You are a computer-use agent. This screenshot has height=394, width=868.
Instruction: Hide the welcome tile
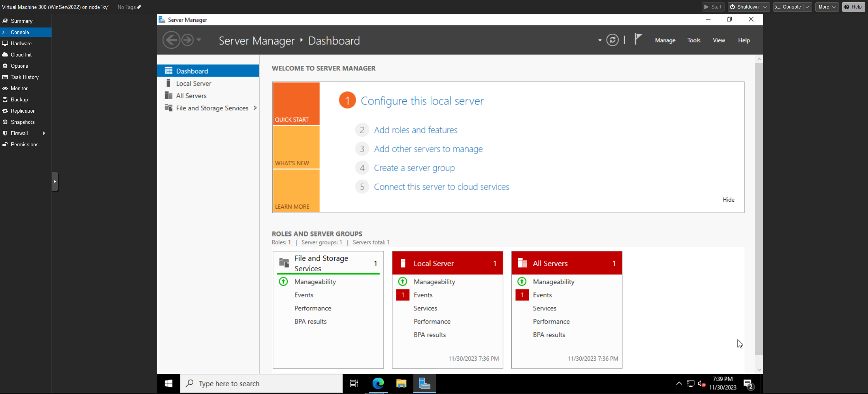729,200
